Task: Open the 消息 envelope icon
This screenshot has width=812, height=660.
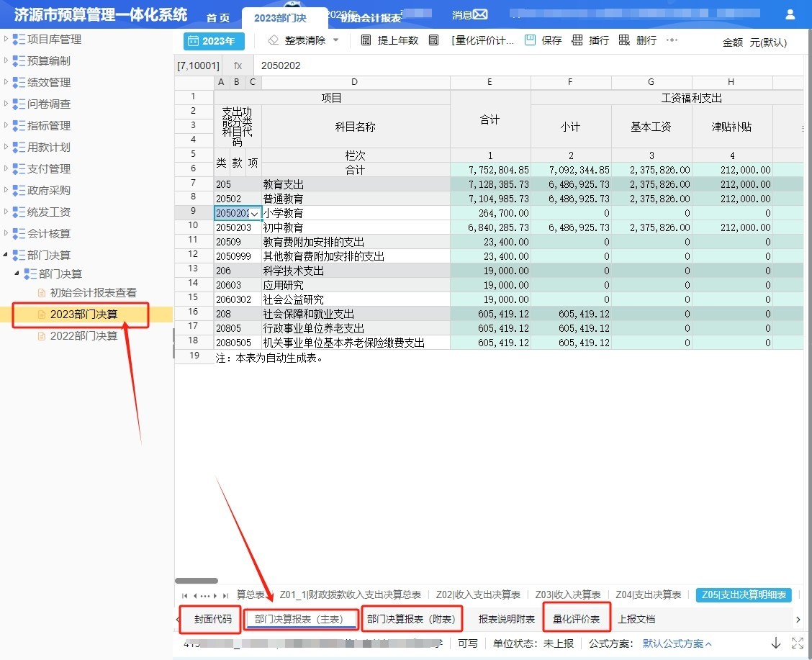Action: coord(481,14)
